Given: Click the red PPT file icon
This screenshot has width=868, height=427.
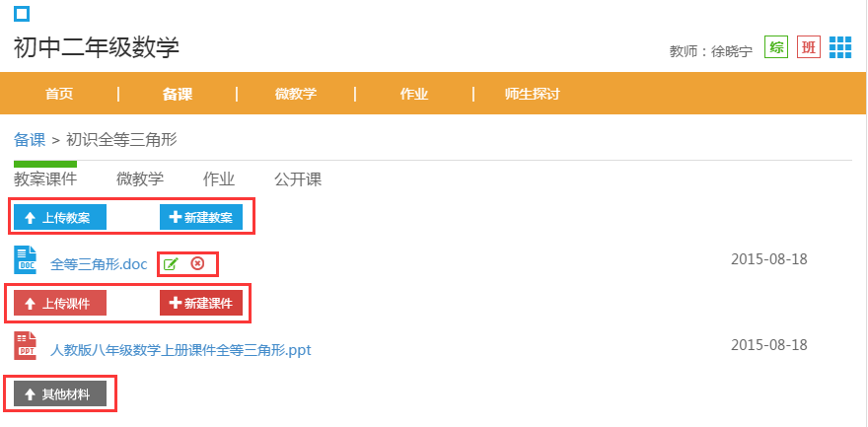Looking at the screenshot, I should pyautogui.click(x=25, y=346).
